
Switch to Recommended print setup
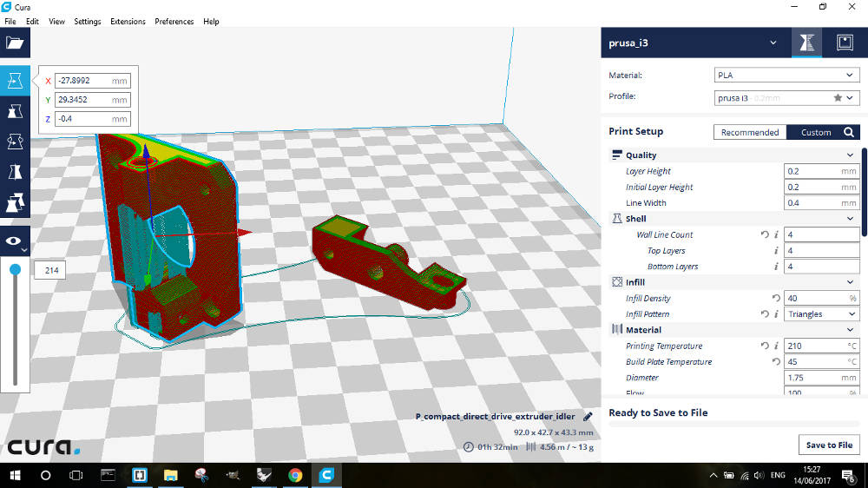point(750,132)
